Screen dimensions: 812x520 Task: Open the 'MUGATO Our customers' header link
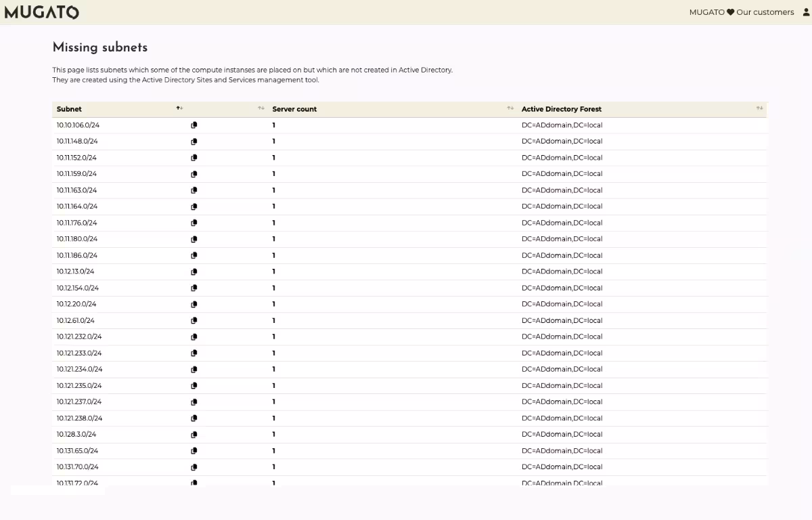point(741,12)
